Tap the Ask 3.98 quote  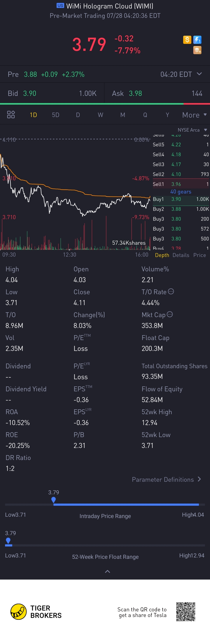[x=157, y=93]
